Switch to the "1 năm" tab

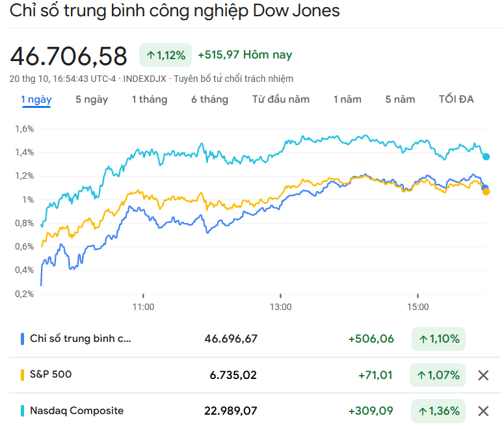[x=347, y=99]
